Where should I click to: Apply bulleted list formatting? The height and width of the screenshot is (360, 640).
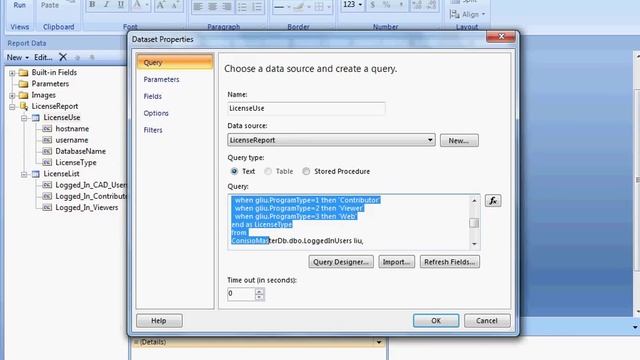242,6
